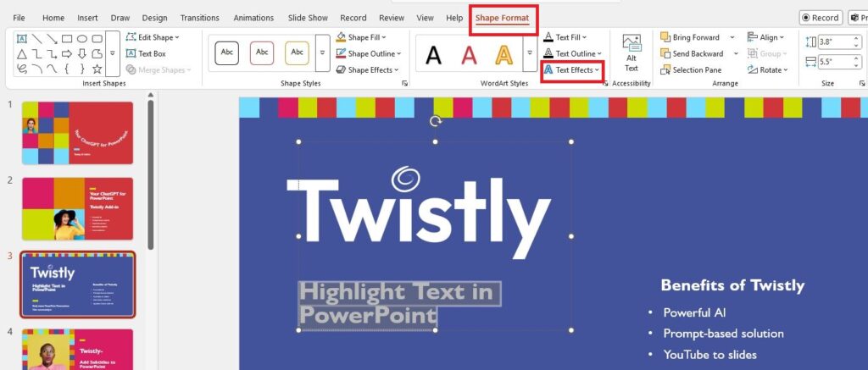Open Rotate dropdown
Screen dimensions: 868x370
[767, 69]
